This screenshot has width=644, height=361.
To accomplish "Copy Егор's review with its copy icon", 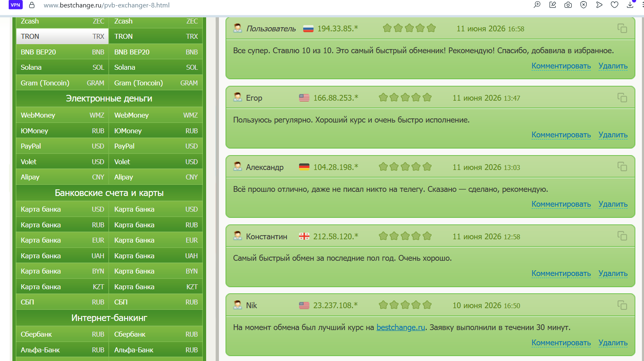I will click(x=622, y=97).
